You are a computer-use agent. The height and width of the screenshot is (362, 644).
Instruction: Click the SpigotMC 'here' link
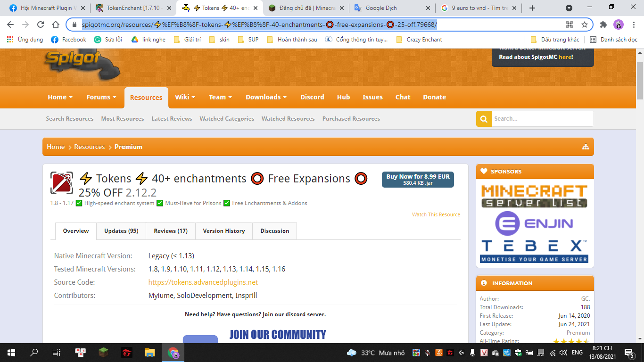tap(565, 57)
